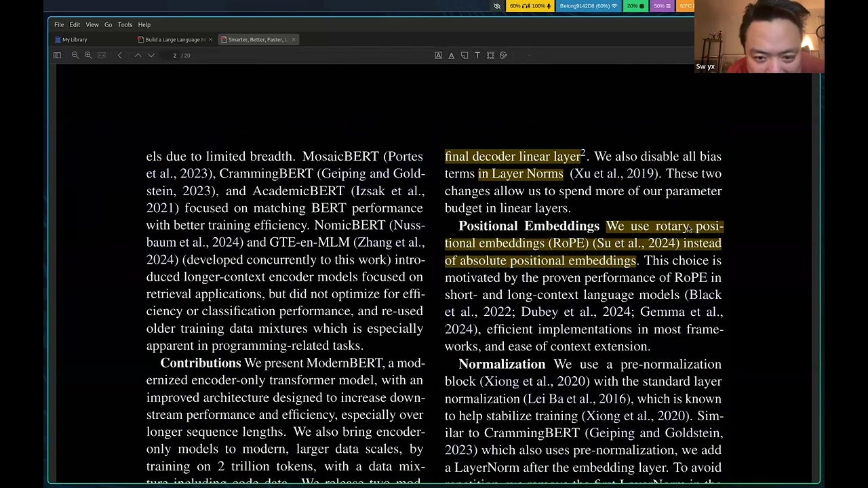The height and width of the screenshot is (488, 868).
Task: Open the Xu et al., 2019 citation
Action: click(614, 174)
